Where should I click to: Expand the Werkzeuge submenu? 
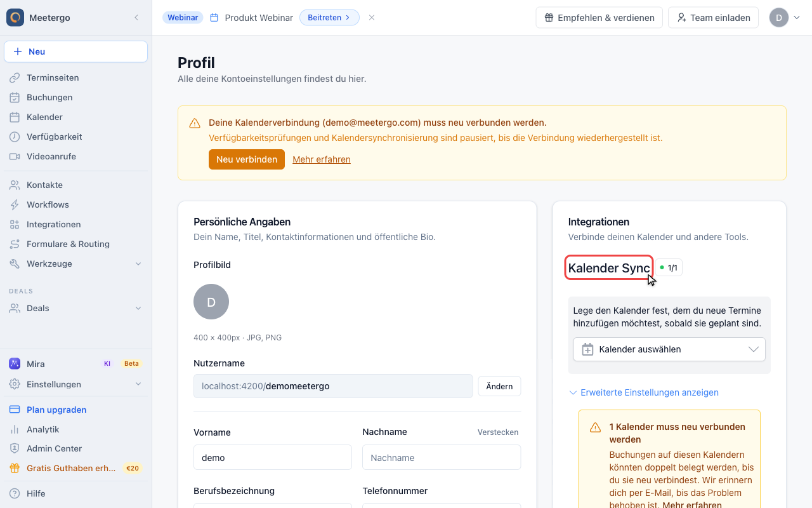tap(138, 264)
